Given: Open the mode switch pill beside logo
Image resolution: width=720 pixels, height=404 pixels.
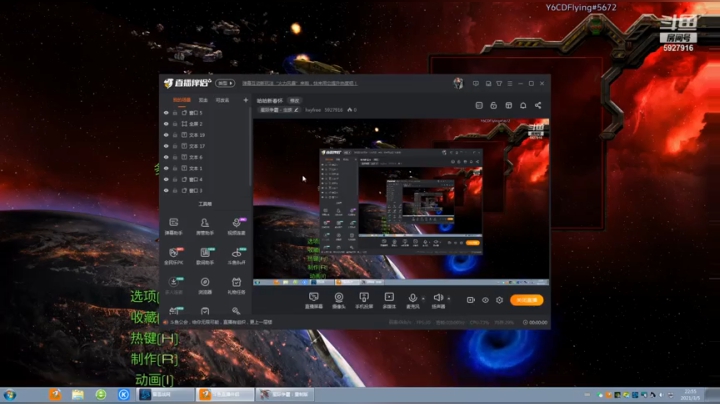Looking at the screenshot, I should pos(225,83).
